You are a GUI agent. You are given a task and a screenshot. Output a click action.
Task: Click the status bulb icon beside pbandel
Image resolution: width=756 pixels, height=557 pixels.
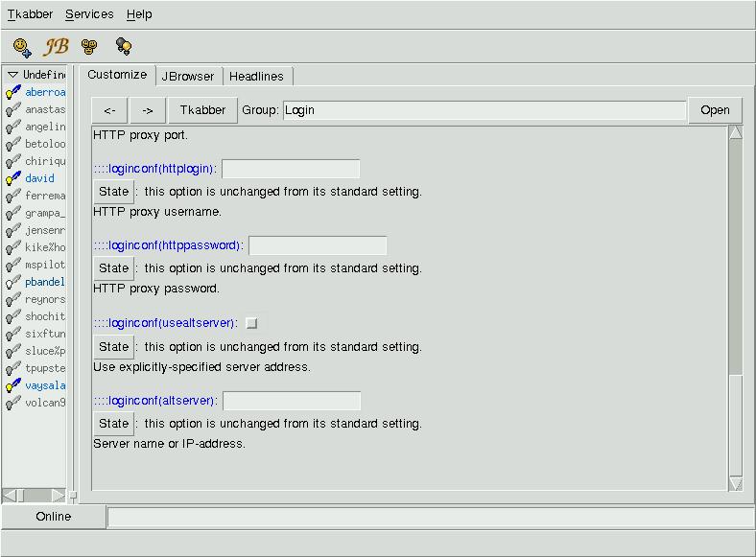[13, 282]
